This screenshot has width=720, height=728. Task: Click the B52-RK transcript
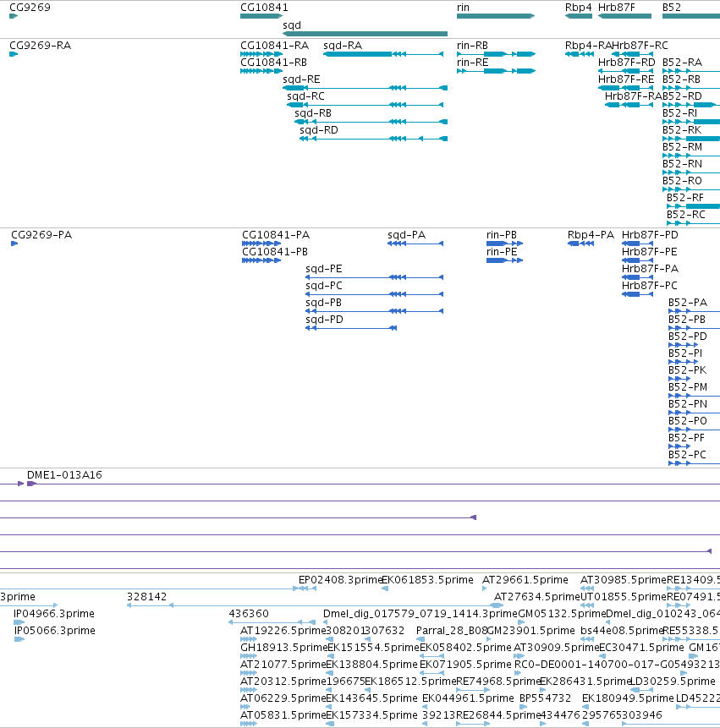tap(690, 139)
